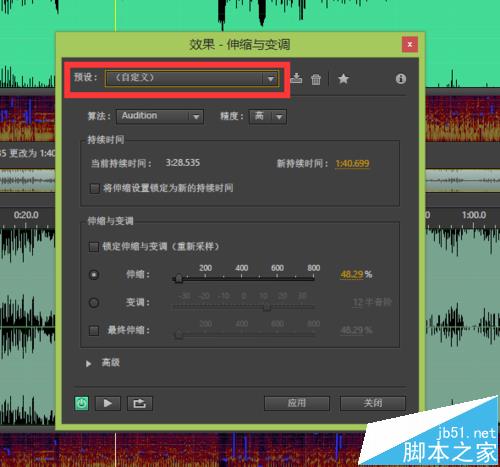Click the 关闭 close button
The image size is (500, 467).
point(373,403)
